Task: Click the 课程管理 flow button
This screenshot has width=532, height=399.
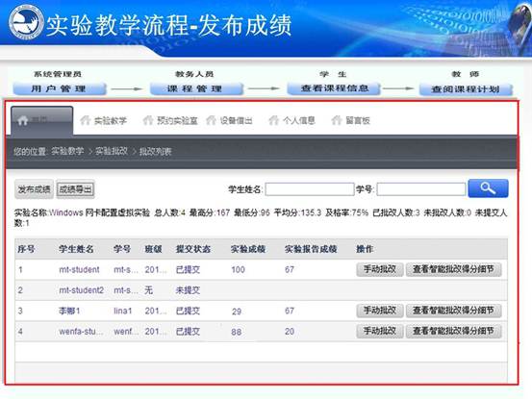Action: click(x=196, y=88)
